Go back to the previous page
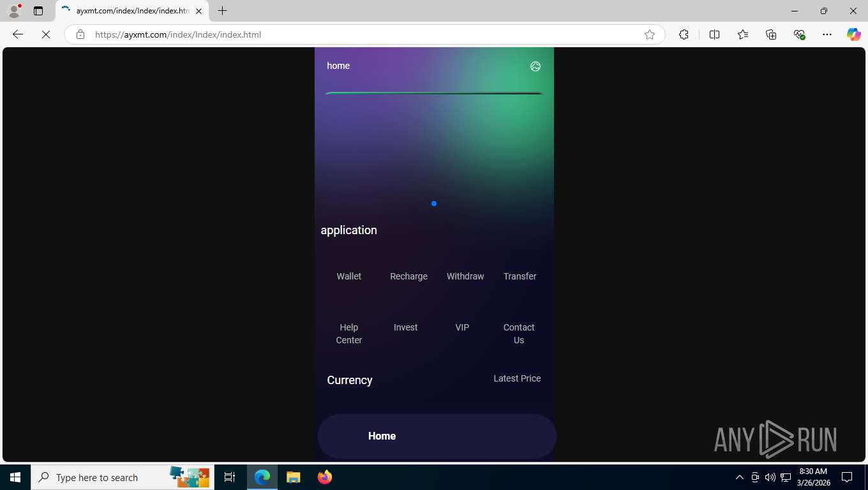Image resolution: width=868 pixels, height=490 pixels. point(18,34)
